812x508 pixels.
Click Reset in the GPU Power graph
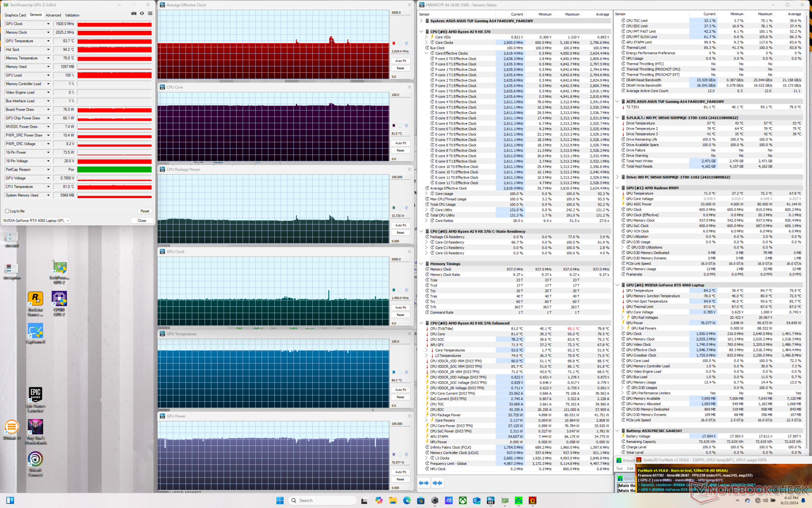click(401, 479)
